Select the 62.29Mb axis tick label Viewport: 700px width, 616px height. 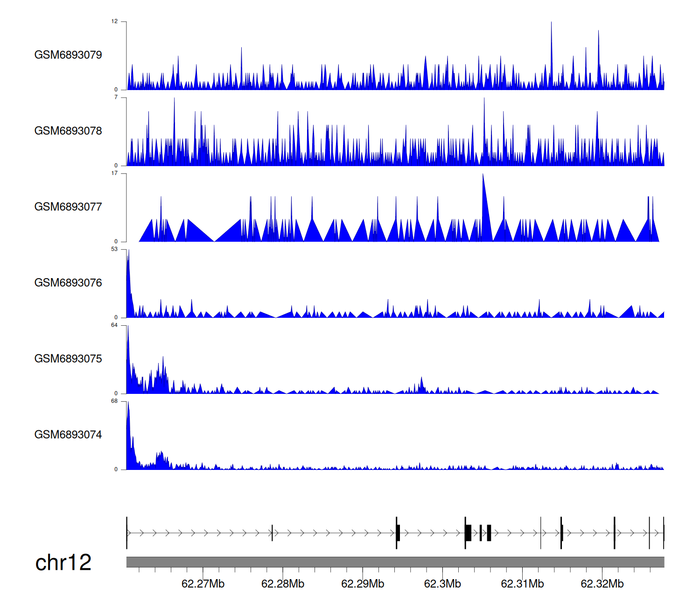click(x=363, y=584)
